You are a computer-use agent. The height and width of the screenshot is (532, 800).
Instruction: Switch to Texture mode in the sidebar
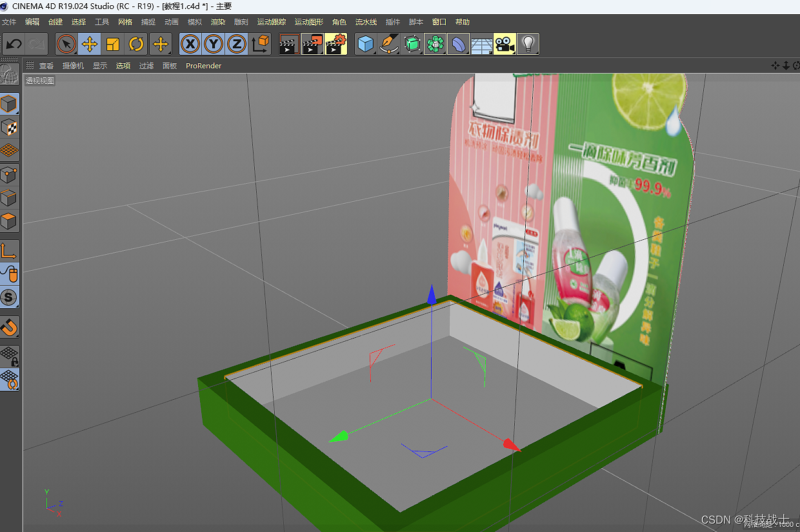click(x=9, y=127)
